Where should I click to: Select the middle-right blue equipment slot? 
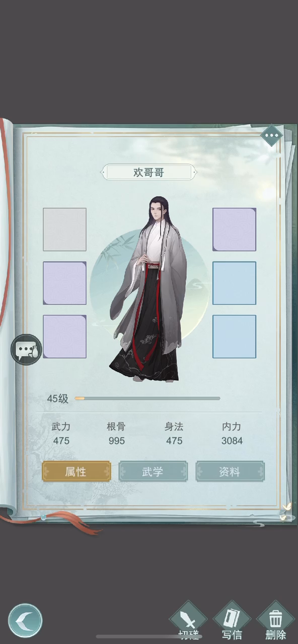pos(234,283)
